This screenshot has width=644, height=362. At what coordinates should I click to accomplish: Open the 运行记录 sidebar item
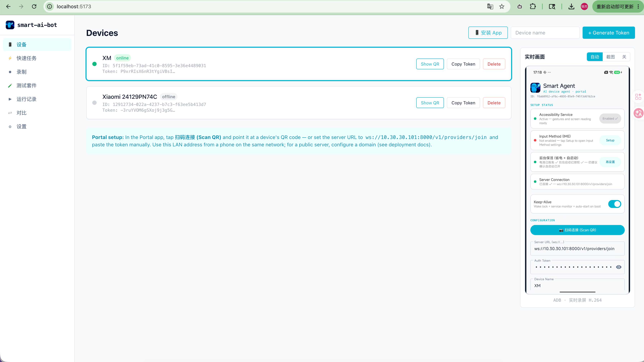[x=37, y=99]
